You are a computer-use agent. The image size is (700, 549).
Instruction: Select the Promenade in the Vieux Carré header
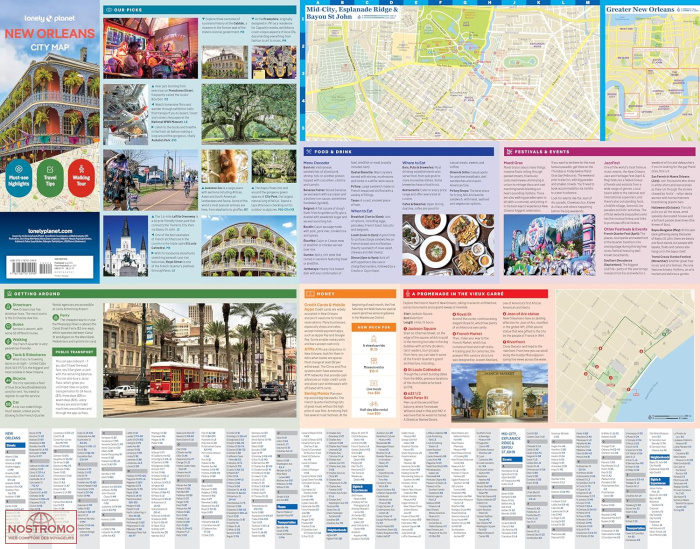[x=475, y=294]
